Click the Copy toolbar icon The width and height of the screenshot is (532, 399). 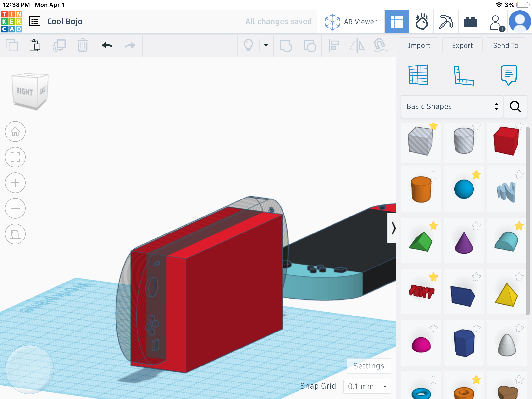pos(12,45)
